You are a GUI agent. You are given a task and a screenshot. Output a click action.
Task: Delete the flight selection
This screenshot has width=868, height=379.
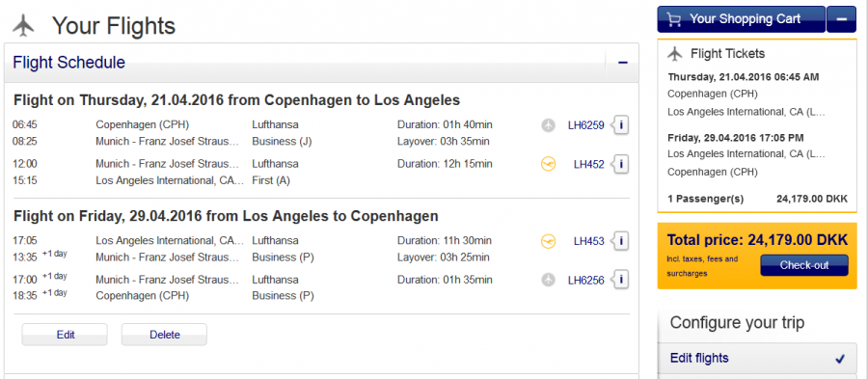pos(164,335)
